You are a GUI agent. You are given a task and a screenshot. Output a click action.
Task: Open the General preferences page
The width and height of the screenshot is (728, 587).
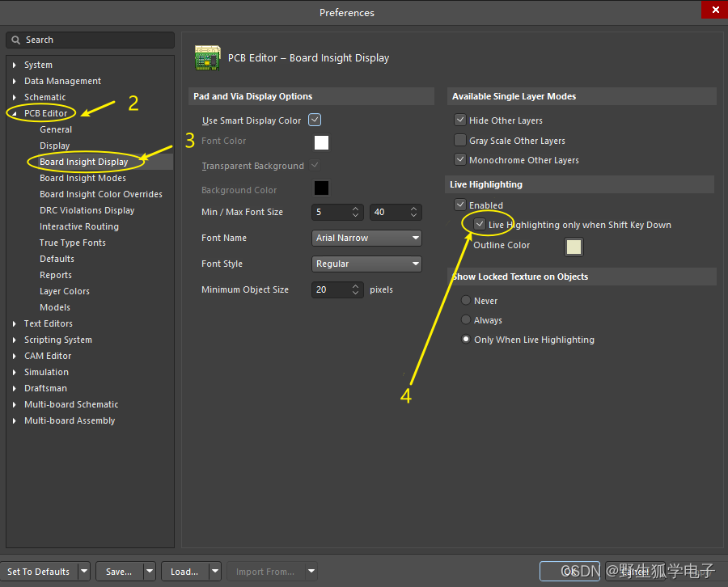[x=56, y=129]
